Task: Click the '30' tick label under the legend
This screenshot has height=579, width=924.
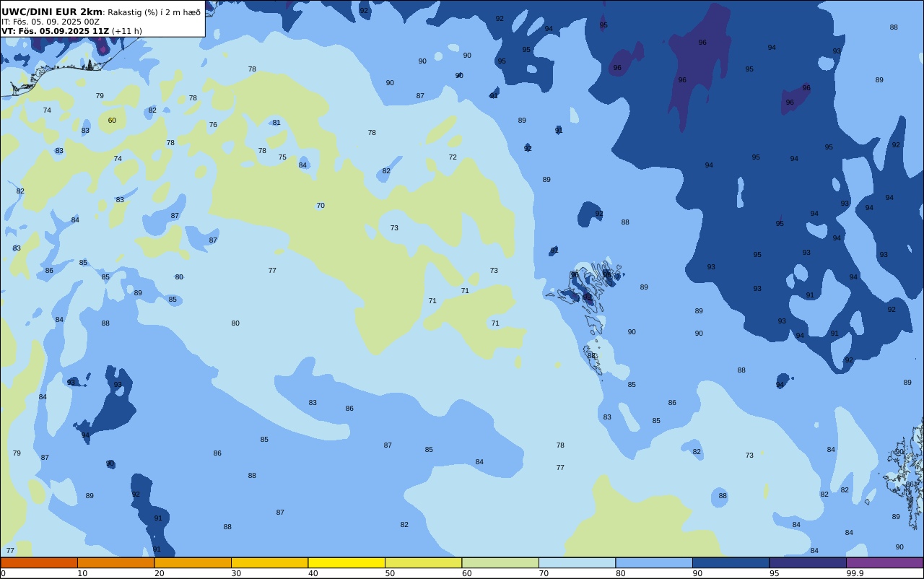Action: (236, 573)
